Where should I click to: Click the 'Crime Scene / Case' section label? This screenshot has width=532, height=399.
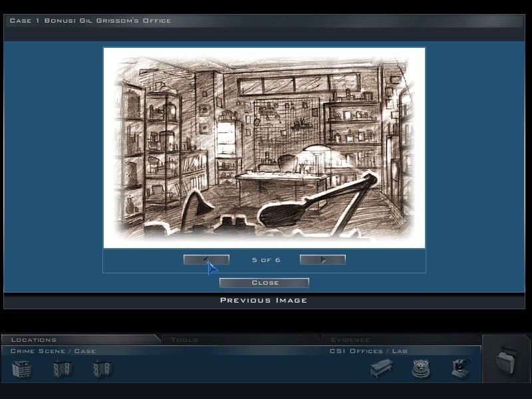(53, 351)
